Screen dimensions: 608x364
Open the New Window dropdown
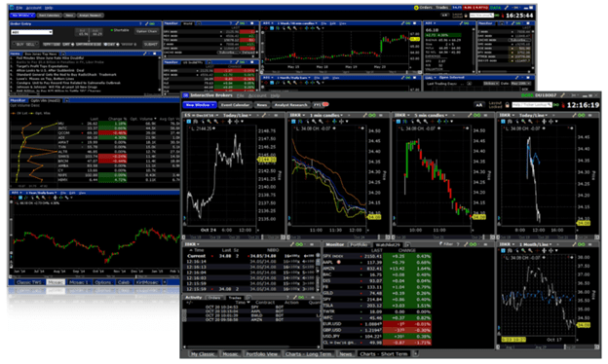point(200,105)
